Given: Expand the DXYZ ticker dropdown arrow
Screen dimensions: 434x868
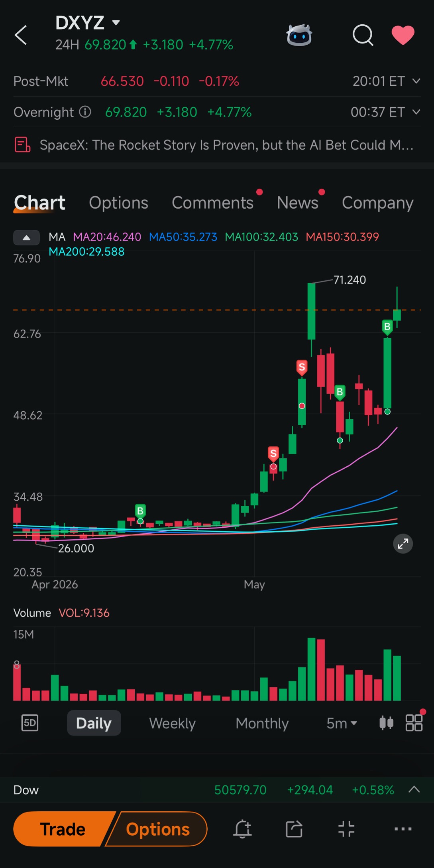Looking at the screenshot, I should tap(116, 23).
